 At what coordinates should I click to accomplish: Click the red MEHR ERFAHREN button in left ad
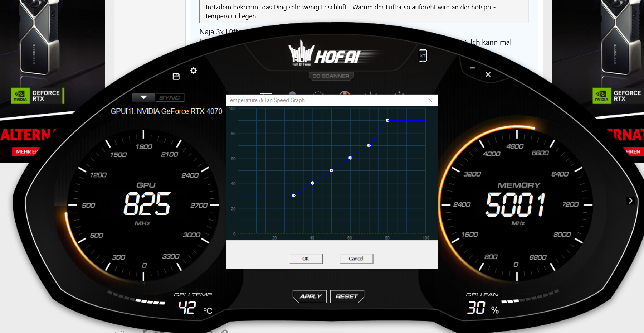point(26,151)
